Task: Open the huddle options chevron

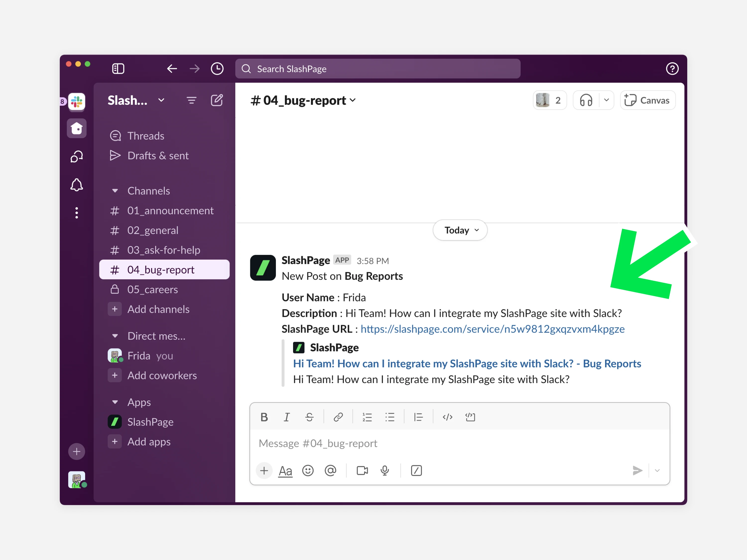Action: pyautogui.click(x=607, y=100)
